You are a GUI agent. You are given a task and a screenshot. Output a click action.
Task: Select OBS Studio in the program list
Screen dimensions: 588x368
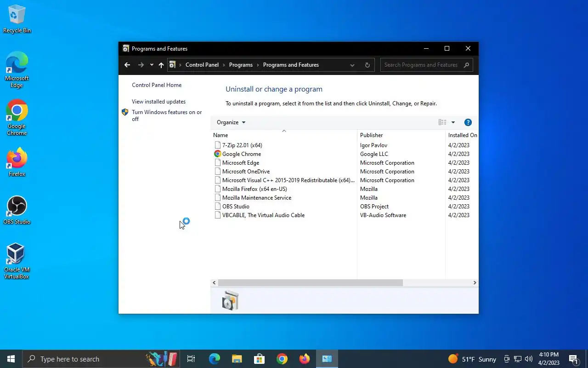pyautogui.click(x=236, y=207)
